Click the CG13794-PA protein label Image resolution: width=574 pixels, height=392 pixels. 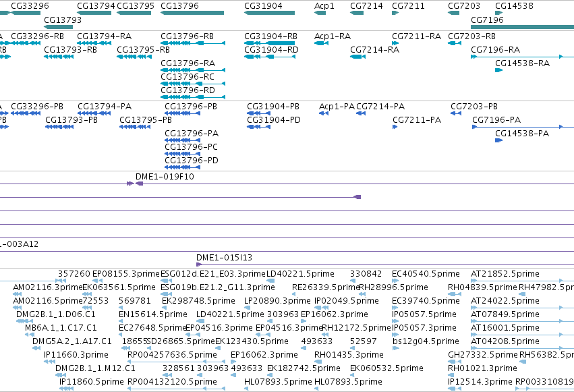click(x=105, y=107)
